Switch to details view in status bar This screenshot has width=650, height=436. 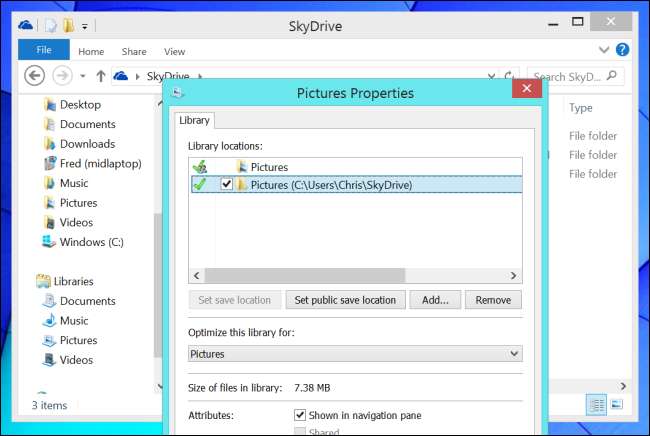pos(597,405)
